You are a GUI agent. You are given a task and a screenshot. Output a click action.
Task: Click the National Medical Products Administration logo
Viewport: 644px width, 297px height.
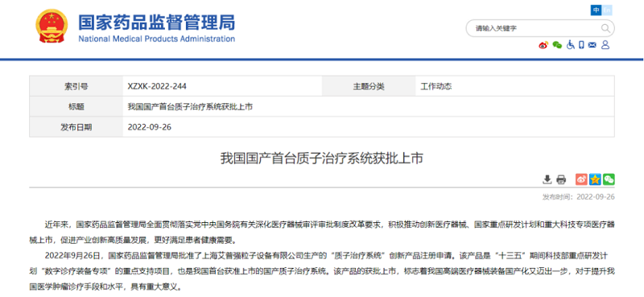point(52,27)
